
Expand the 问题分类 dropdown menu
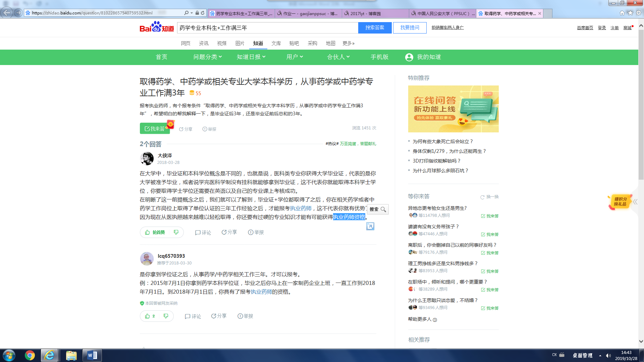208,57
